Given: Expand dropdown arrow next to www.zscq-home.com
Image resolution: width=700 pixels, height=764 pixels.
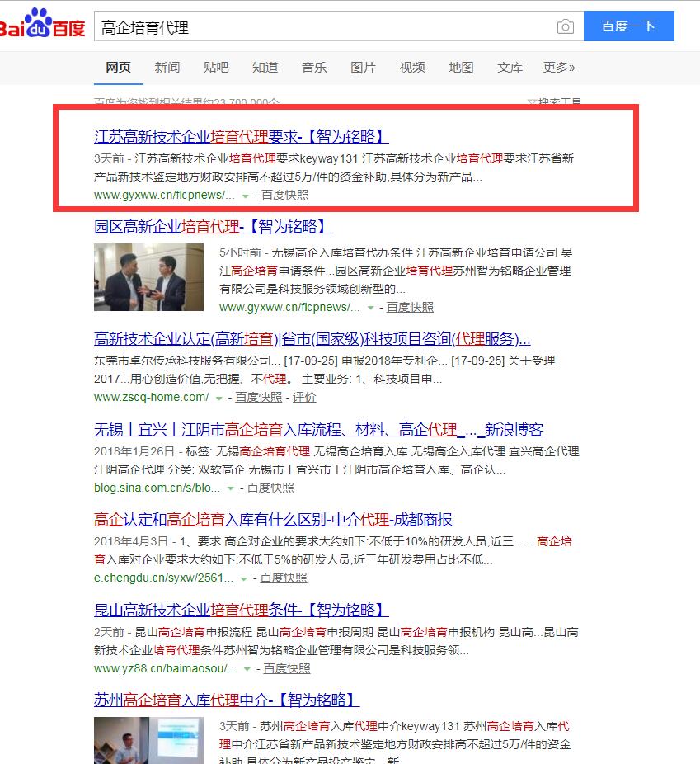Looking at the screenshot, I should pyautogui.click(x=218, y=398).
